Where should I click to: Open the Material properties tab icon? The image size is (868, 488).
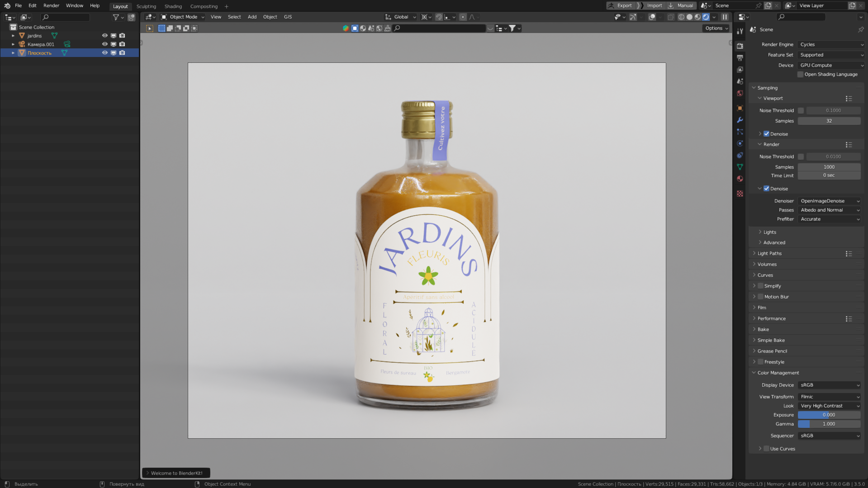[x=740, y=179]
